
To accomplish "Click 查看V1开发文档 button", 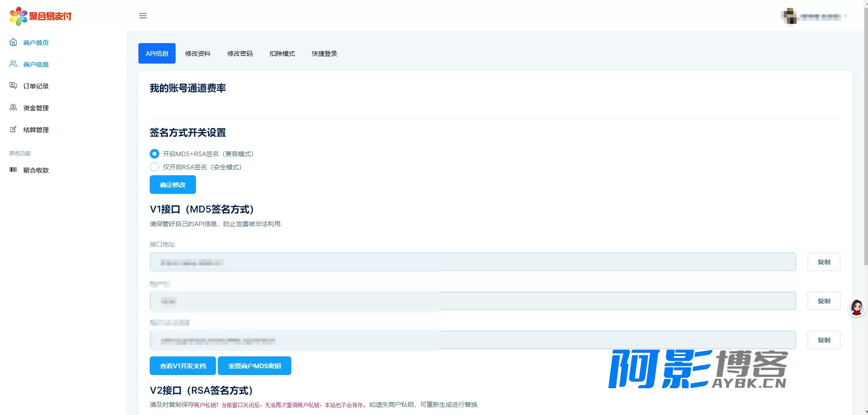I will click(x=183, y=366).
